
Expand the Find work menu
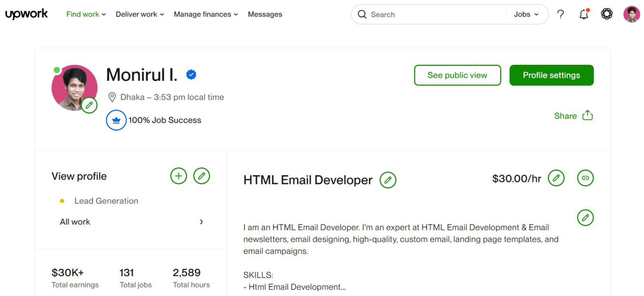(x=86, y=14)
